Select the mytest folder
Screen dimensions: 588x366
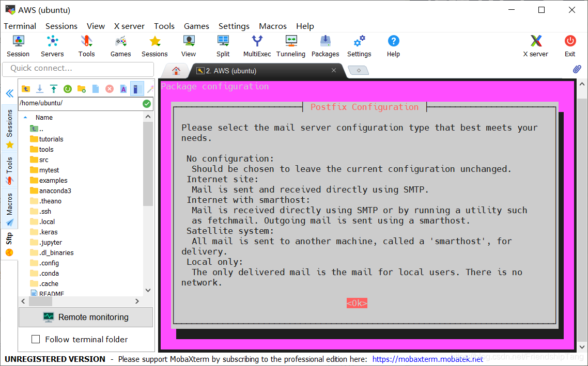[x=44, y=170]
